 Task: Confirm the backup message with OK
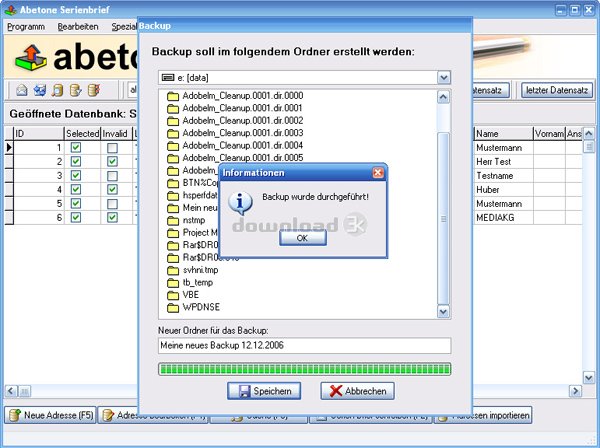[x=303, y=238]
